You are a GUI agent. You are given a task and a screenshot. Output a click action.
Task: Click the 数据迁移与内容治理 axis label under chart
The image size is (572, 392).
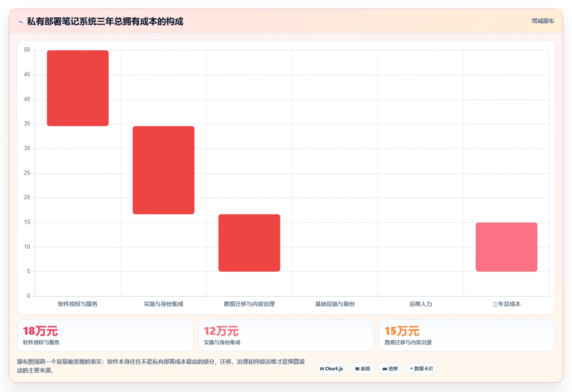pos(249,304)
